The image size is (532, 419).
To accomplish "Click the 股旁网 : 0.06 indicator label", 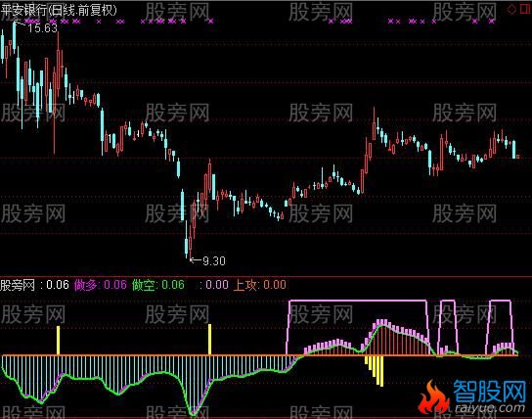I will coord(34,285).
